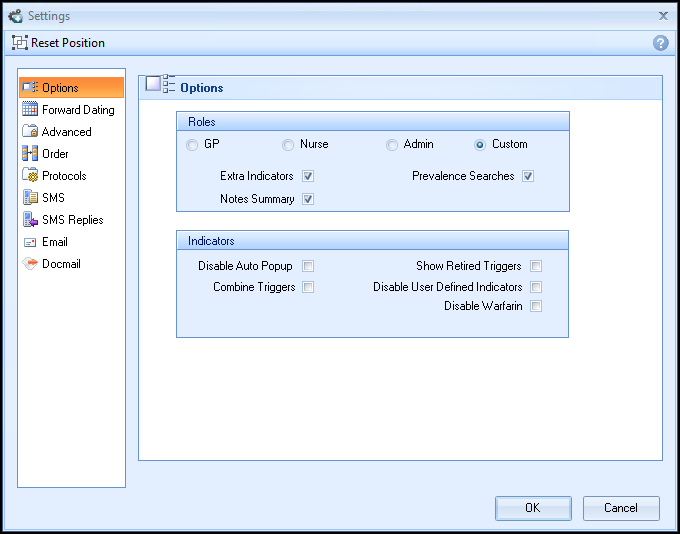Image resolution: width=680 pixels, height=534 pixels.
Task: Choose the Nurse role option
Action: (288, 145)
